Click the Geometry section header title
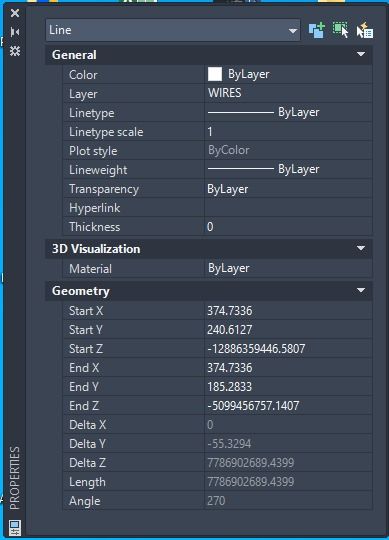Viewport: 389px width, 540px height. pyautogui.click(x=81, y=291)
